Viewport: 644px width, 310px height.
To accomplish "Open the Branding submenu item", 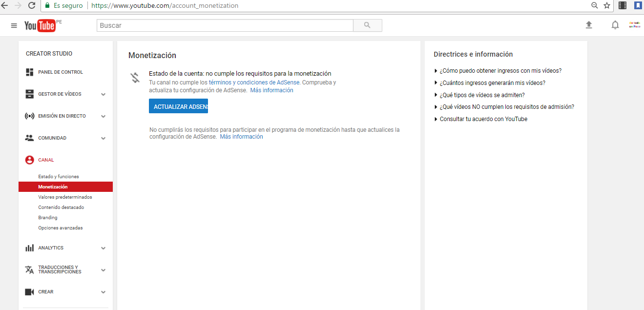I will pyautogui.click(x=48, y=218).
